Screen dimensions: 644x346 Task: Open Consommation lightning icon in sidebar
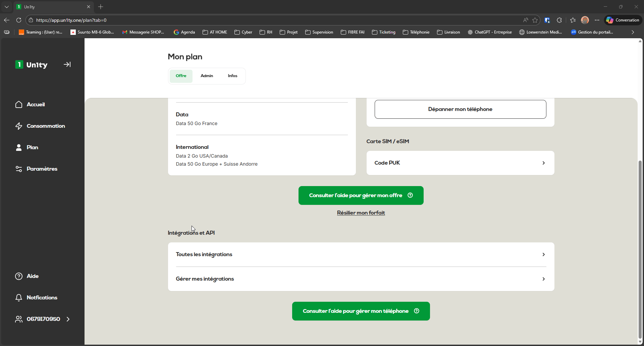coord(19,126)
